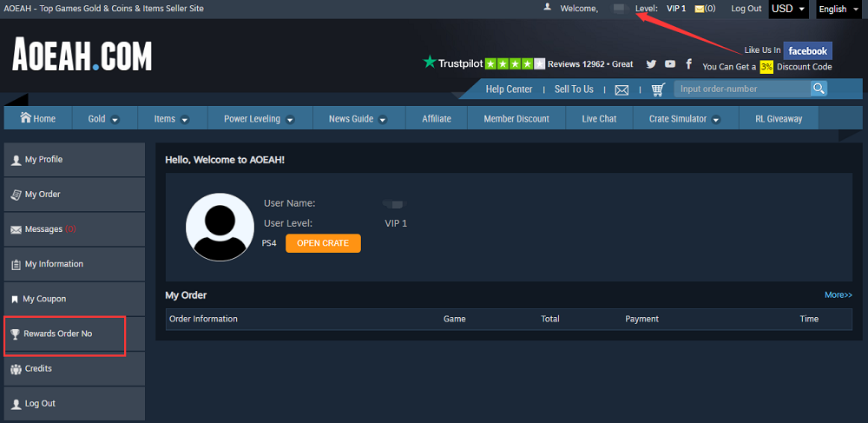Open Messages (0) in sidebar
Screen dimensions: 868x423
point(74,229)
